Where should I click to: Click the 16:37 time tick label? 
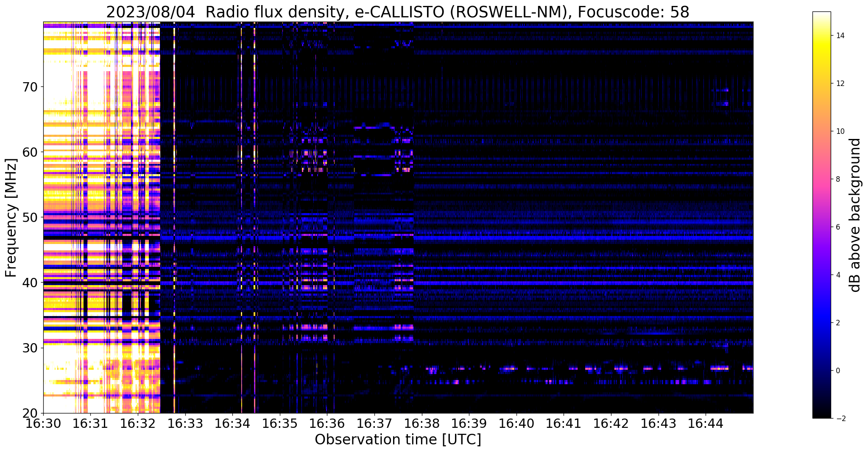[x=374, y=424]
